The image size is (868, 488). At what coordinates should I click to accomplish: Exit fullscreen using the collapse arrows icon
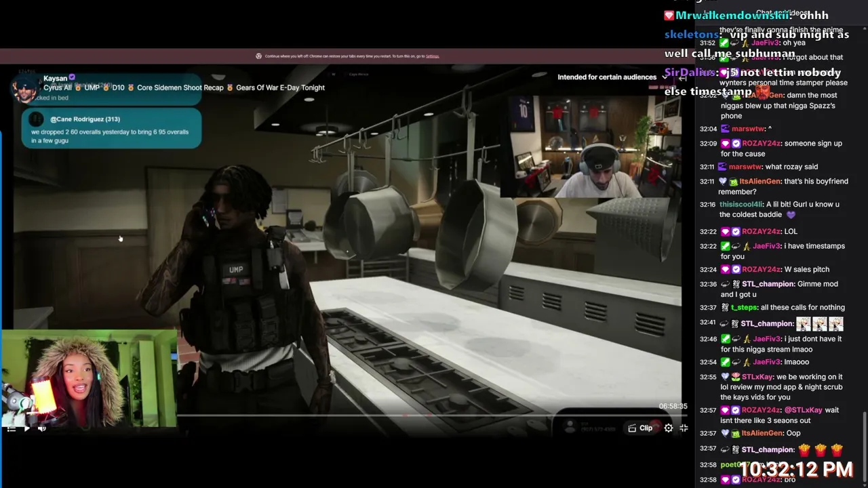point(684,428)
